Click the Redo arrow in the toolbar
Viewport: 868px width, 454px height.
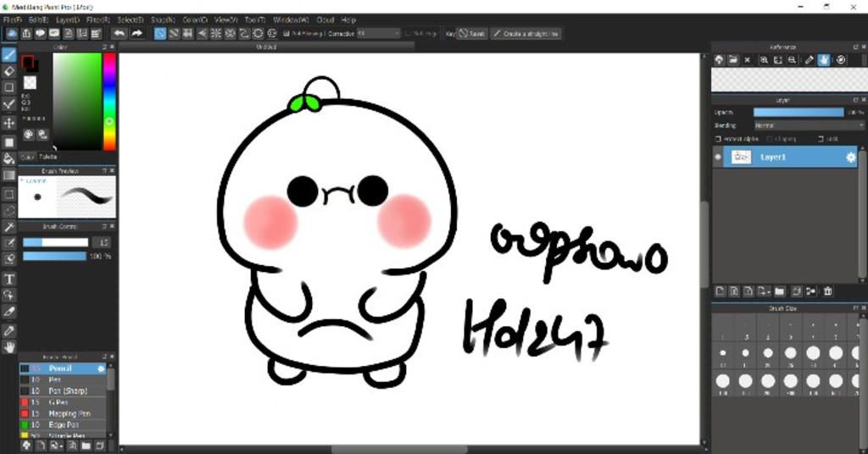click(x=136, y=34)
